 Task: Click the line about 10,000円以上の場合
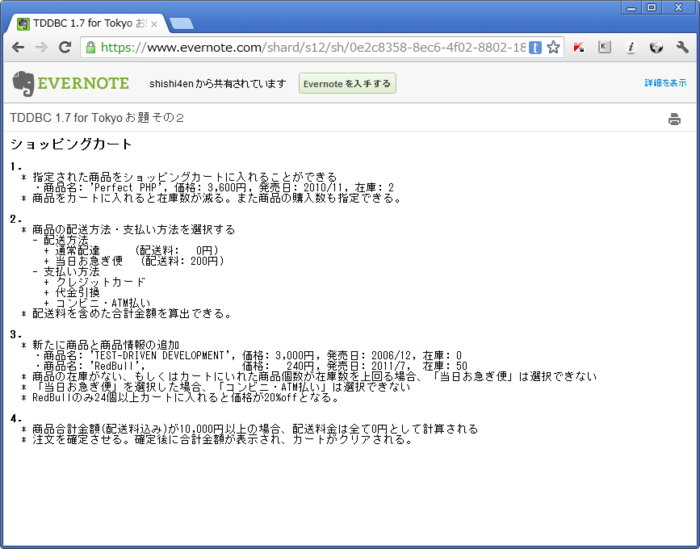(250, 429)
